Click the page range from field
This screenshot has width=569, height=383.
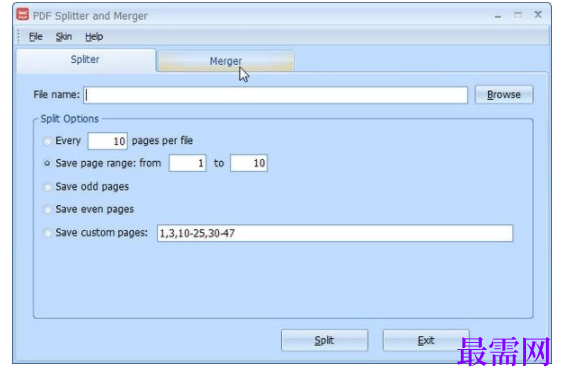[188, 163]
